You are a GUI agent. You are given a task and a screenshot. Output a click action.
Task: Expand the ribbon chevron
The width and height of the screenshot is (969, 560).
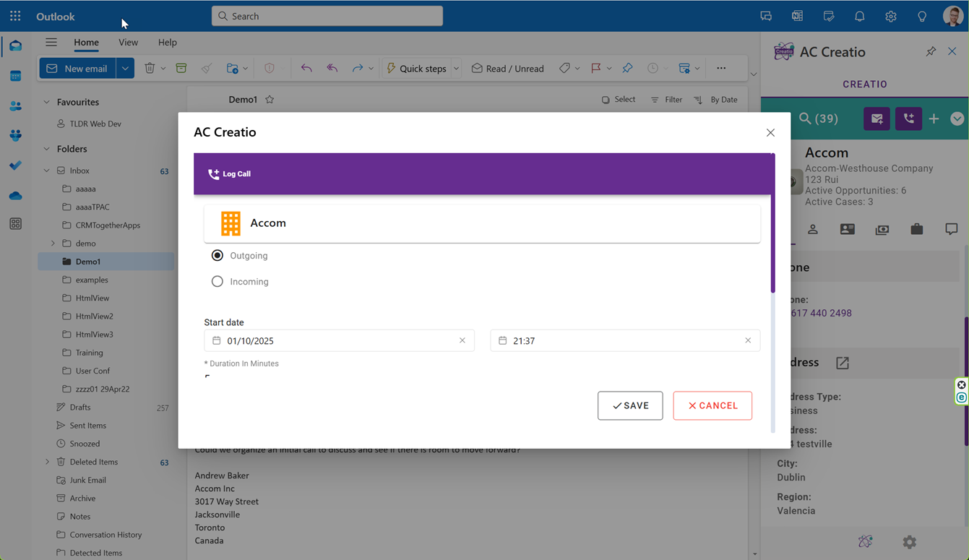click(754, 74)
